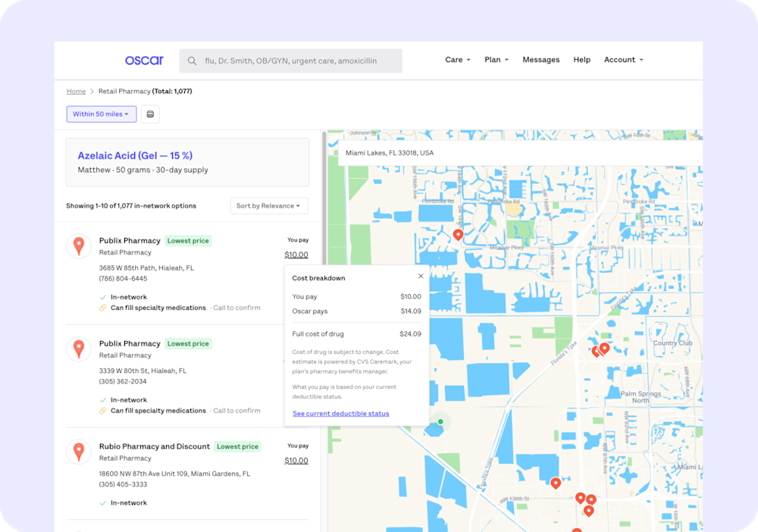
Task: Follow the Home breadcrumb link
Action: point(76,92)
